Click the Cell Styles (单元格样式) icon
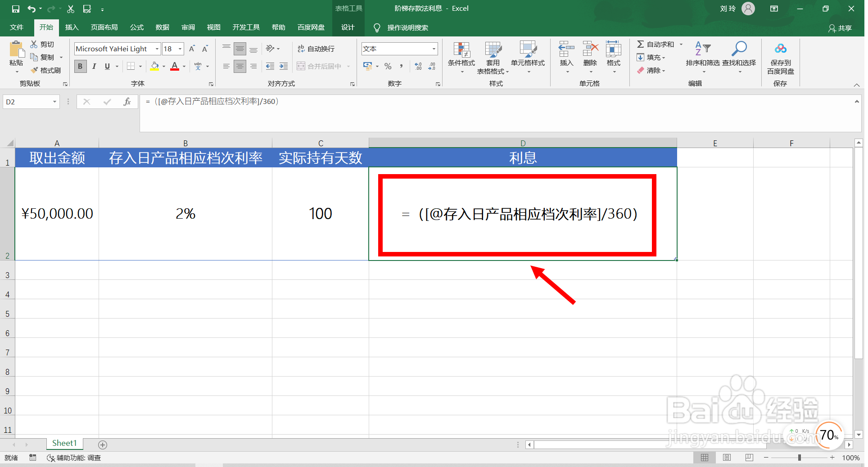 [x=528, y=58]
